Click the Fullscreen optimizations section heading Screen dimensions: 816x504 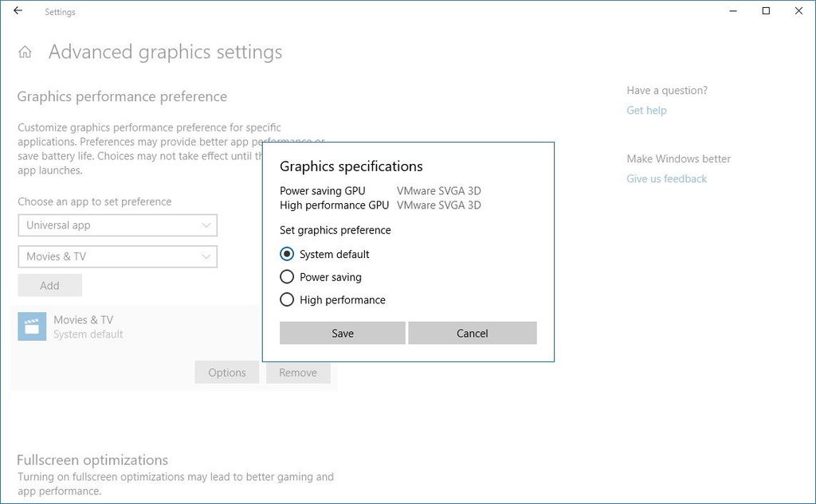pyautogui.click(x=92, y=459)
